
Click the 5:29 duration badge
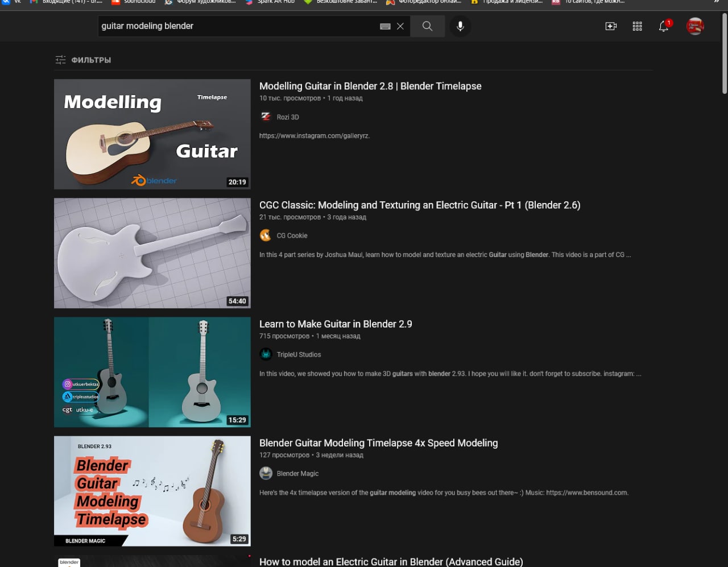click(239, 539)
